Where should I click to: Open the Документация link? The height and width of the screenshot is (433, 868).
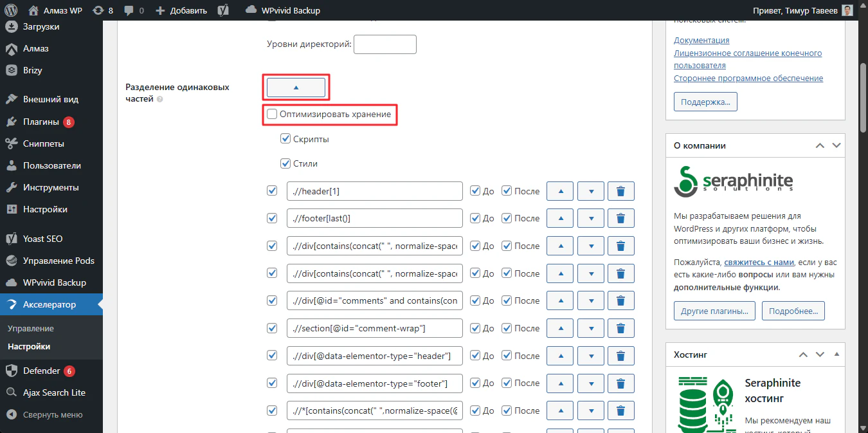701,40
